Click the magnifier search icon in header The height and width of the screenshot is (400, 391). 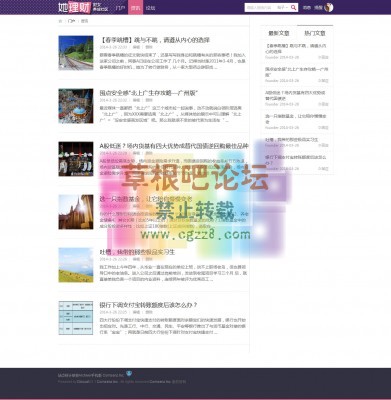[293, 7]
